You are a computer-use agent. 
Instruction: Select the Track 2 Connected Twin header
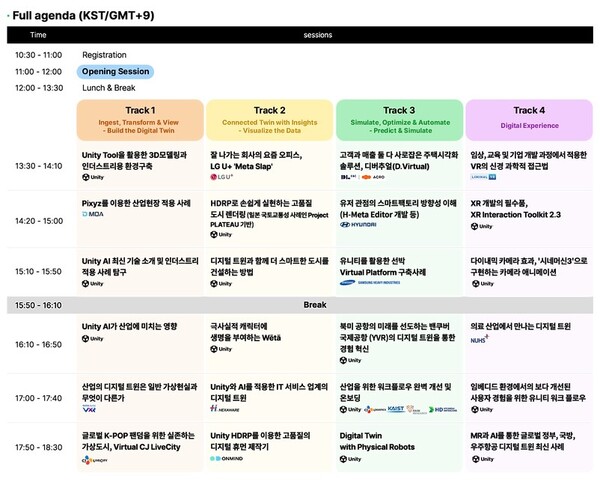(x=270, y=119)
